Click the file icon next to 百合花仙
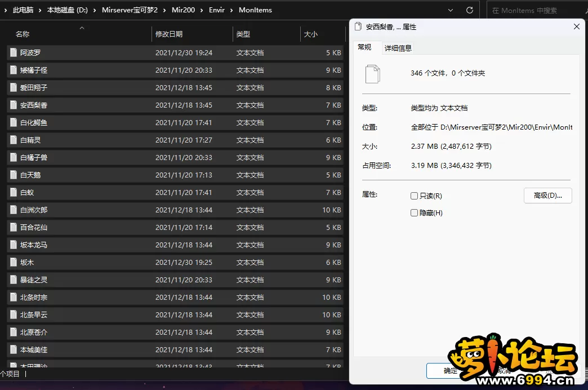 (x=14, y=227)
